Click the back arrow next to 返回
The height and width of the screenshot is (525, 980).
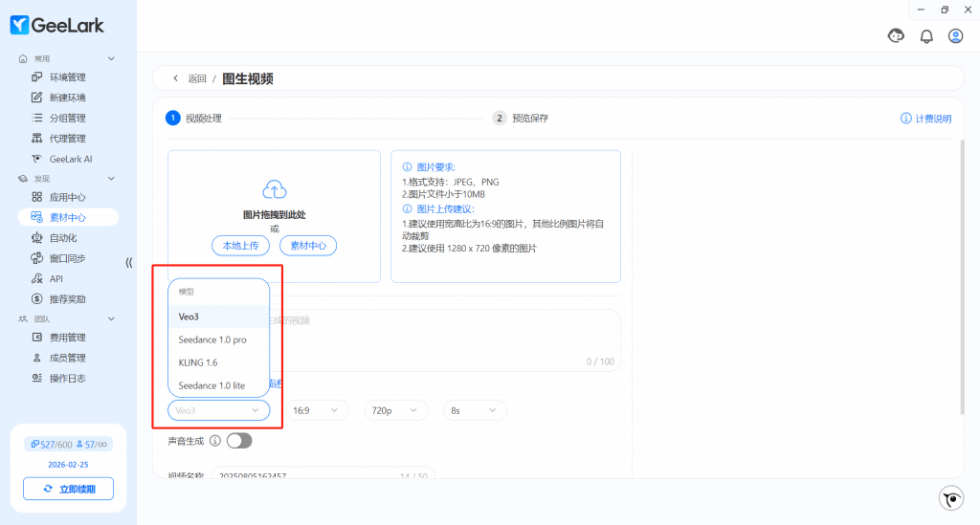[175, 78]
